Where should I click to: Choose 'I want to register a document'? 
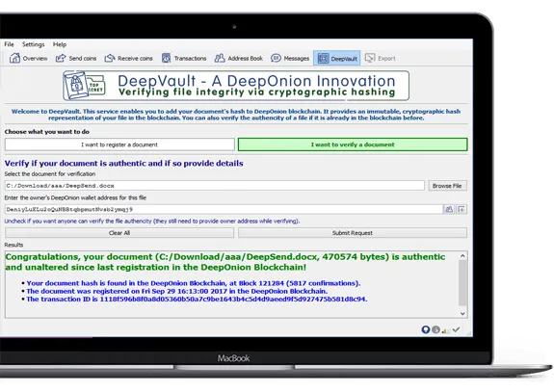(x=119, y=144)
